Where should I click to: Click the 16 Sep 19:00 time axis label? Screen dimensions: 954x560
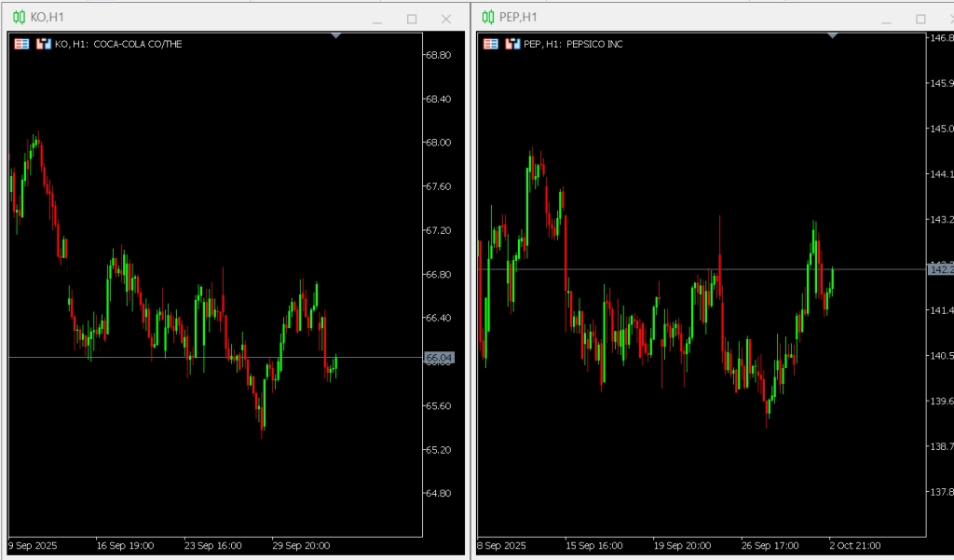click(x=126, y=545)
